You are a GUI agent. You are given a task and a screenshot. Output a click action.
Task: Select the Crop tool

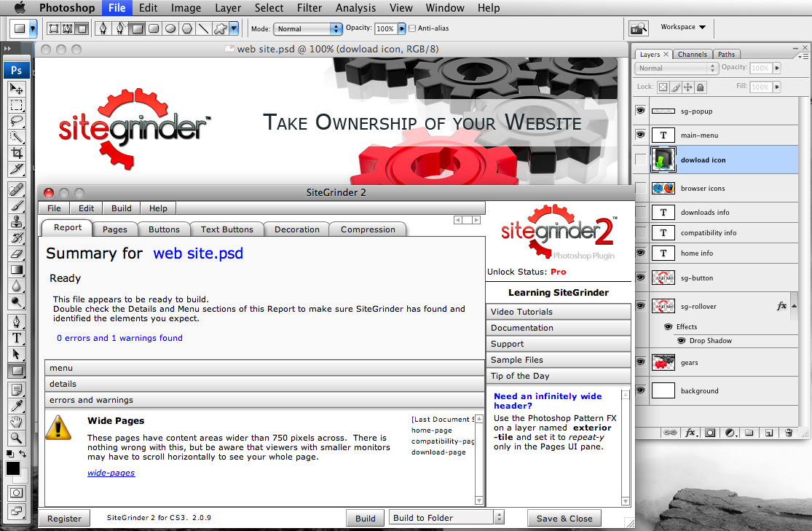click(17, 154)
